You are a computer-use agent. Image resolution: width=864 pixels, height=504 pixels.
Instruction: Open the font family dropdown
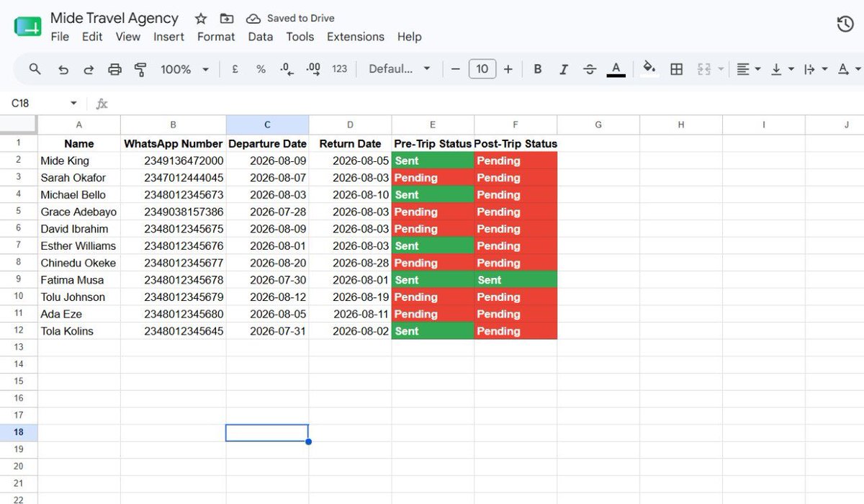(400, 69)
